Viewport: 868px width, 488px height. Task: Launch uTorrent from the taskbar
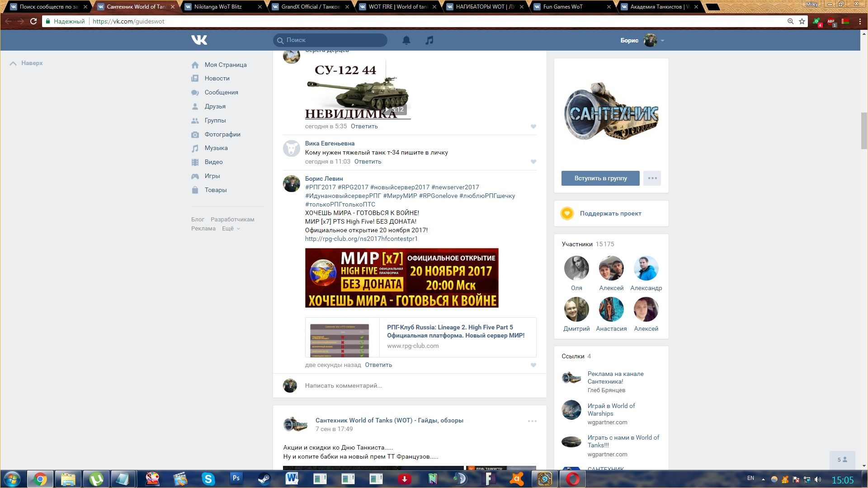96,479
